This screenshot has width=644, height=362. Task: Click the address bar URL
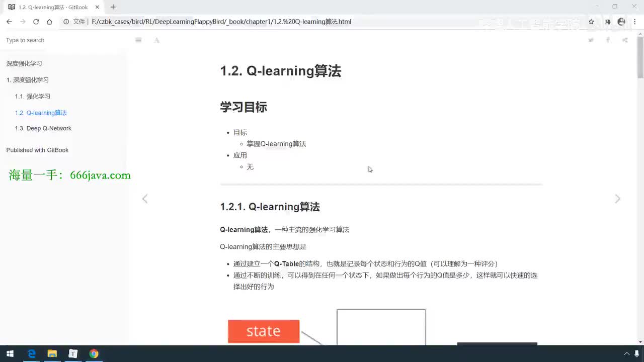pyautogui.click(x=221, y=22)
